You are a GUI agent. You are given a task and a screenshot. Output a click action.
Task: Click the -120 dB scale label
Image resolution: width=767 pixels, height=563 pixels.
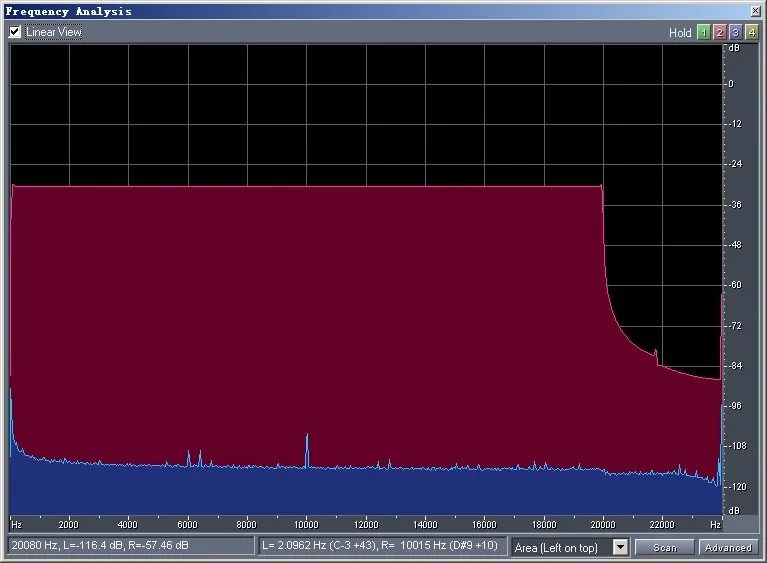click(x=737, y=487)
